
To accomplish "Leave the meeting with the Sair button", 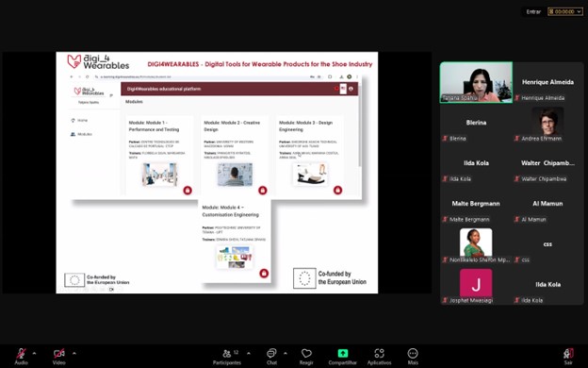I will click(568, 357).
